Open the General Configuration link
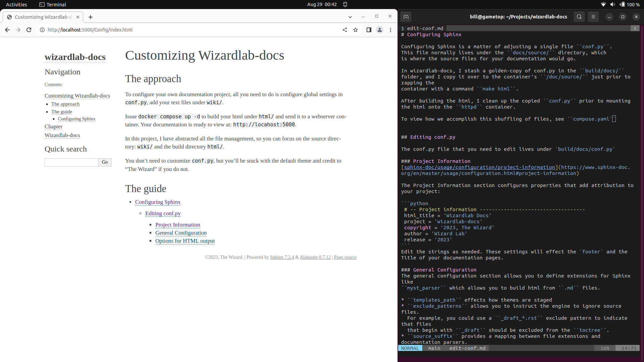 click(181, 233)
